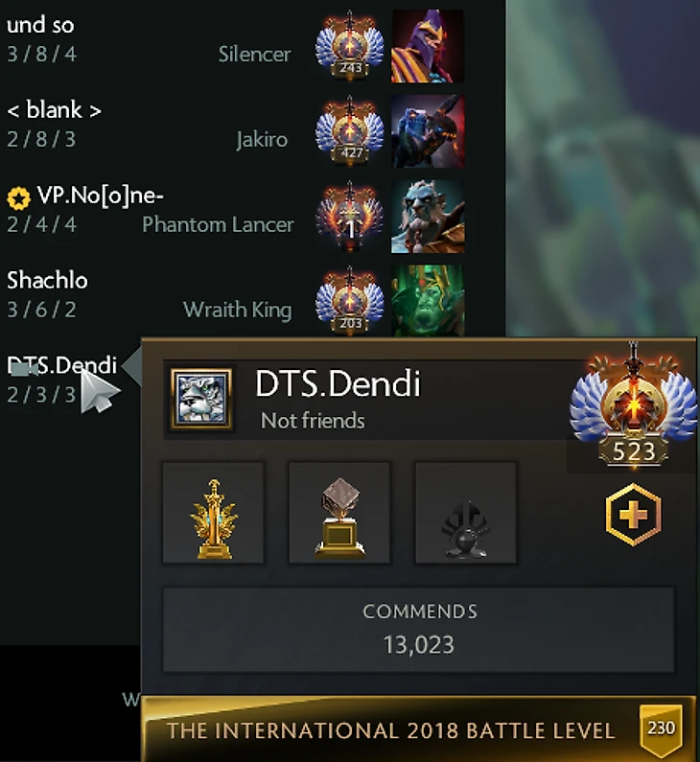Image resolution: width=700 pixels, height=762 pixels.
Task: Click the gold hexagon plus icon
Action: (634, 514)
